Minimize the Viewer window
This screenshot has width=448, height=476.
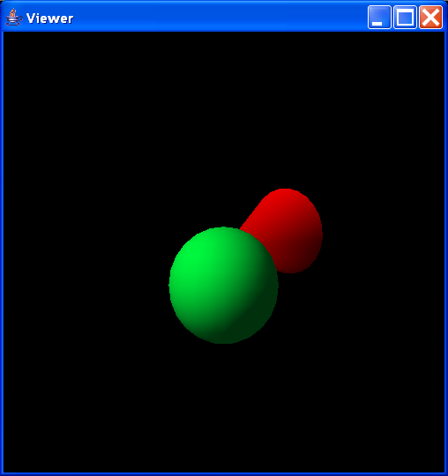379,18
